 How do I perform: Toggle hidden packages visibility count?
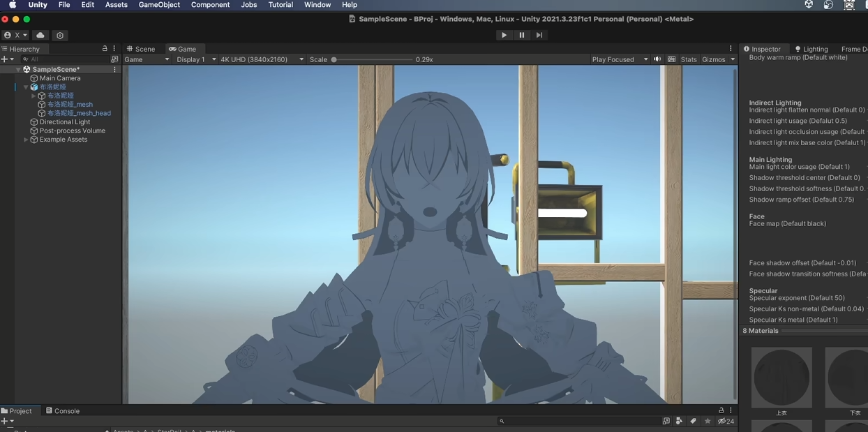(x=726, y=422)
